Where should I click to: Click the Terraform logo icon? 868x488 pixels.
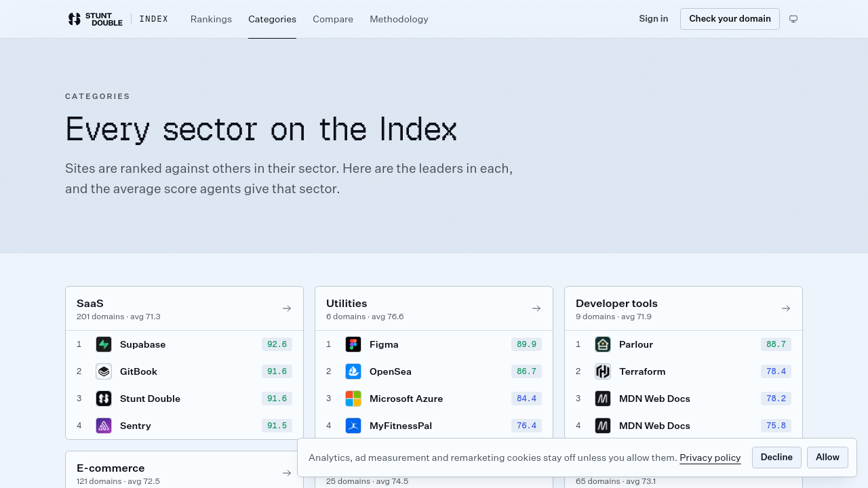pyautogui.click(x=603, y=371)
